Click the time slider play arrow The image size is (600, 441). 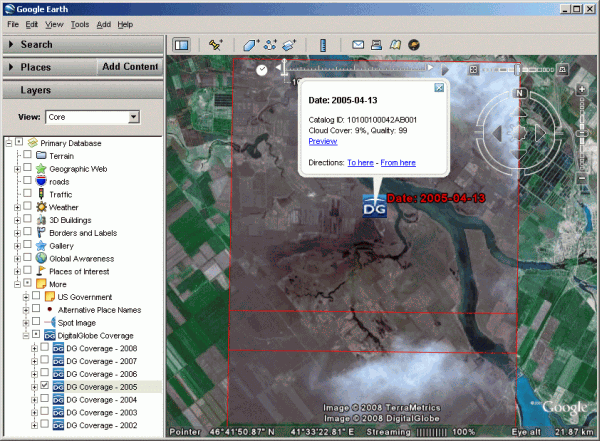pos(445,70)
